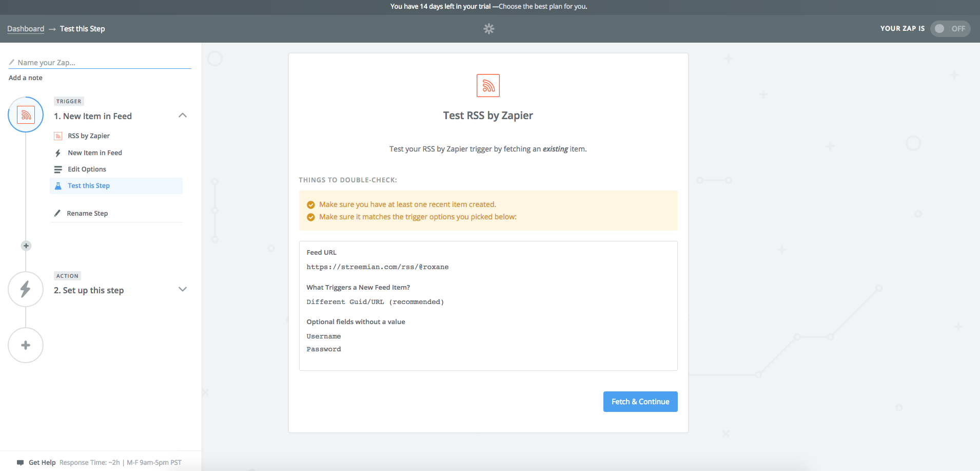Collapse the New Item in Feed trigger
Screen dimensions: 980x471
[x=183, y=116]
